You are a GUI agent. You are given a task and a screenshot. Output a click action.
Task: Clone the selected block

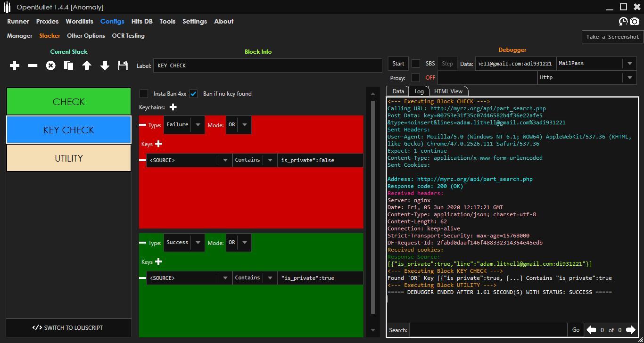[x=68, y=65]
